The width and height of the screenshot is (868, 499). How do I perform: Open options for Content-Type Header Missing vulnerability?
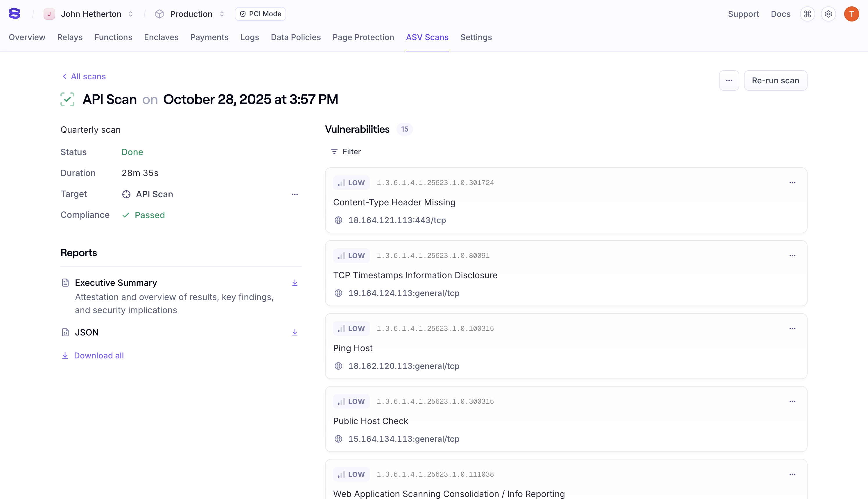coord(792,183)
